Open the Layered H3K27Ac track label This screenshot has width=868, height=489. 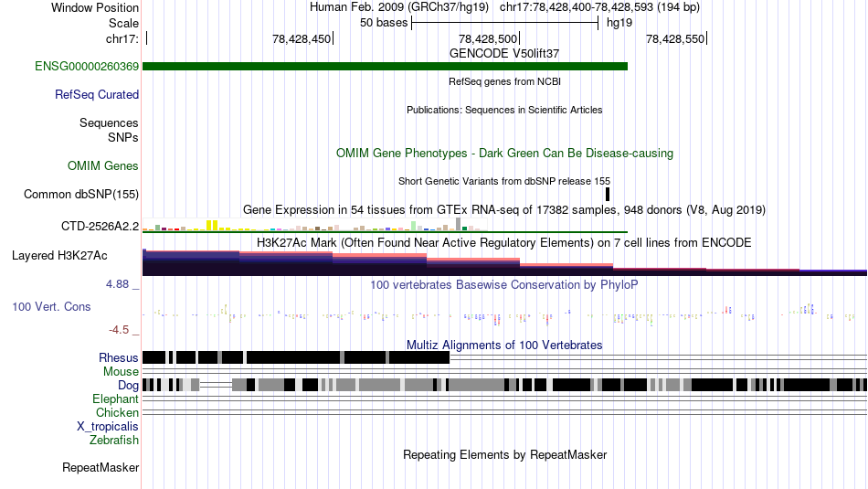[x=59, y=256]
